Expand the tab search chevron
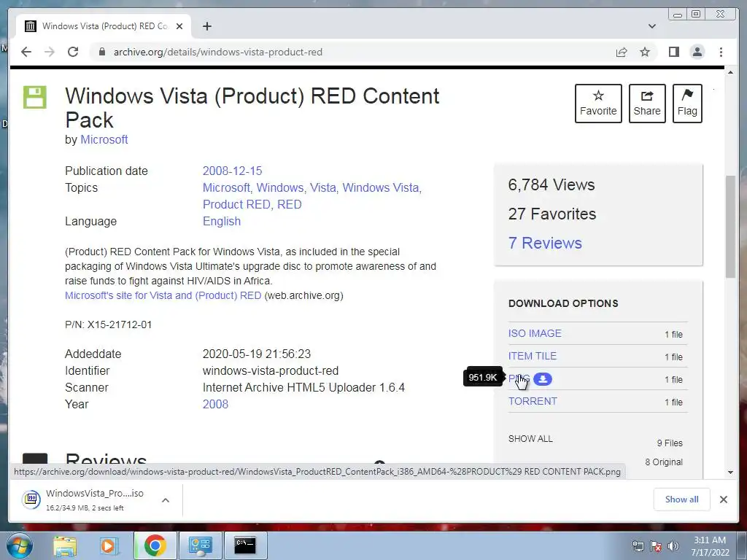The image size is (747, 560). [651, 26]
